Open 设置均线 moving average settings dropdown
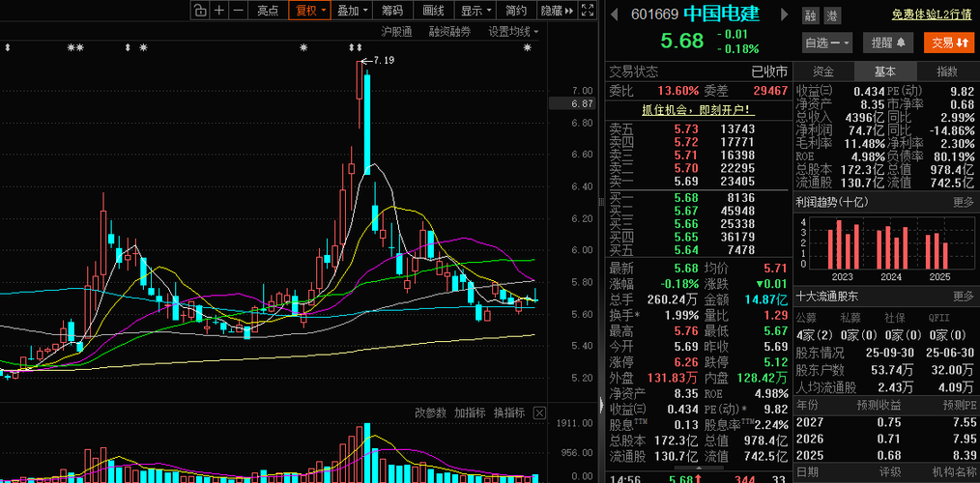This screenshot has height=483, width=980. point(513,31)
